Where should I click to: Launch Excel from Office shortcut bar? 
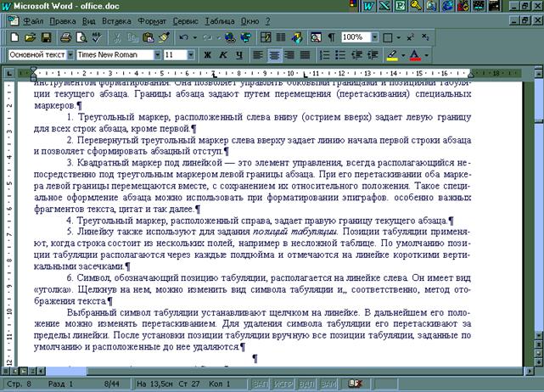[384, 6]
